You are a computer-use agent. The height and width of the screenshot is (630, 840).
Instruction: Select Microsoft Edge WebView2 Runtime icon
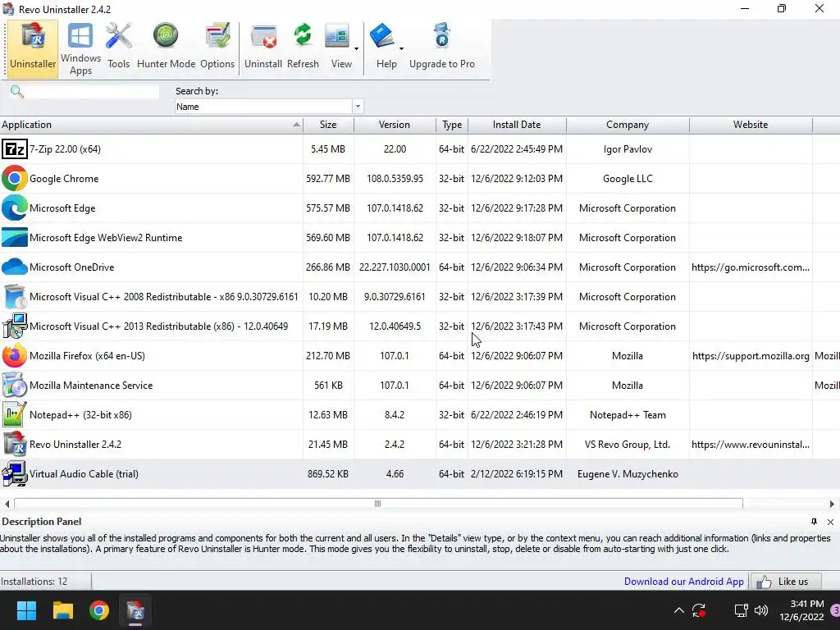tap(15, 237)
